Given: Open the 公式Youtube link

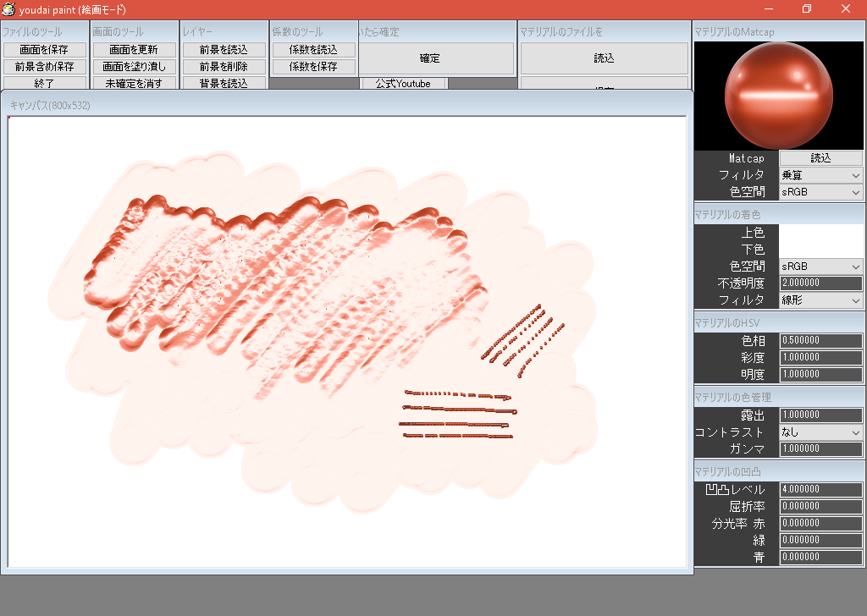Looking at the screenshot, I should pyautogui.click(x=403, y=84).
